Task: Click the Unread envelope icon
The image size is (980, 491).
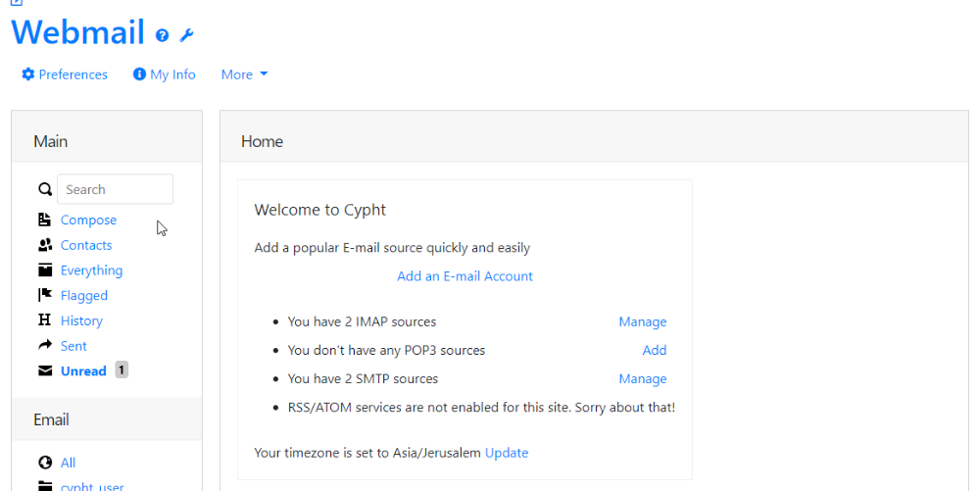Action: click(x=45, y=371)
